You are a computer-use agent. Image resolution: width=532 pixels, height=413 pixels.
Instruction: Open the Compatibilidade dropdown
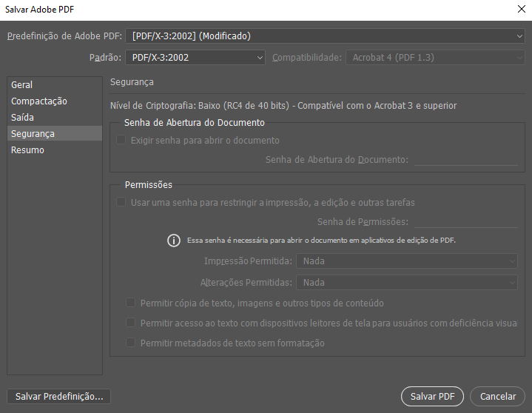(435, 57)
